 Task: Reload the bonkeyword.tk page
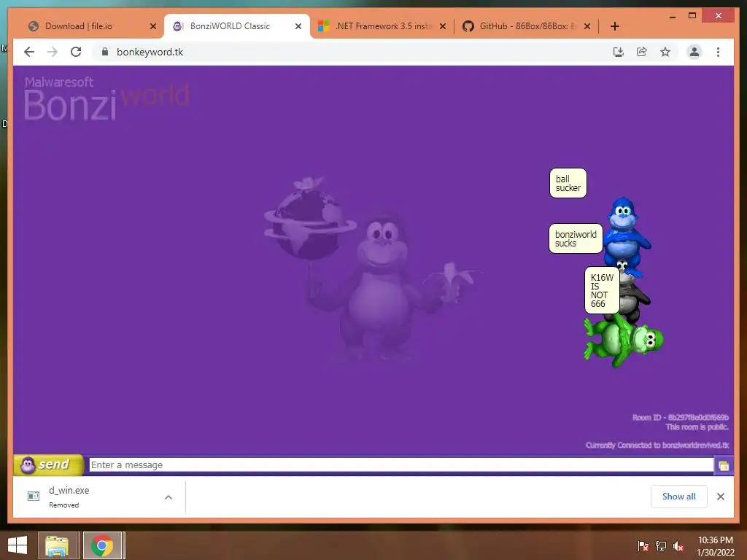click(x=76, y=52)
